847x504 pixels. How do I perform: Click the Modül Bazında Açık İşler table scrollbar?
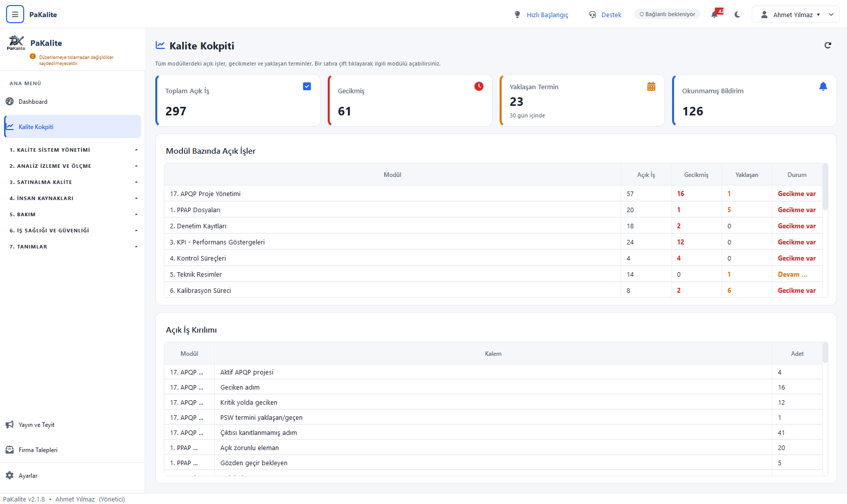click(x=825, y=186)
